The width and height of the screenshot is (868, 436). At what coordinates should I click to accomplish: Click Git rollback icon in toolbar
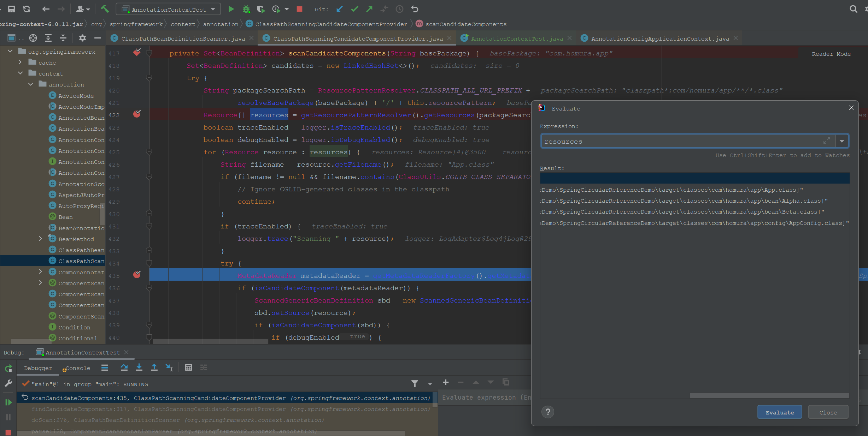click(415, 9)
